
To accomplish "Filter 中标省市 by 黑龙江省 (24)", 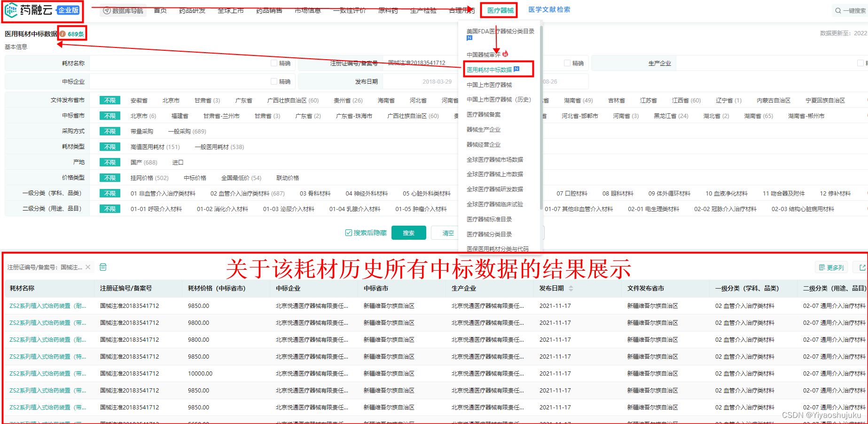I will coord(671,116).
